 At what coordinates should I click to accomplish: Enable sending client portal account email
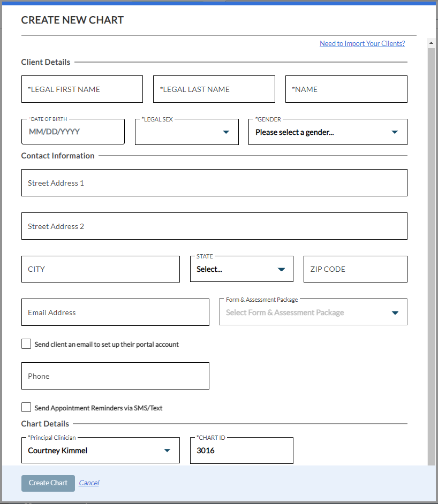26,344
